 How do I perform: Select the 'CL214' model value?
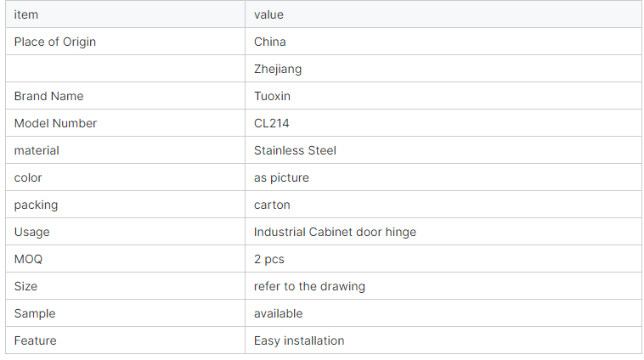272,123
